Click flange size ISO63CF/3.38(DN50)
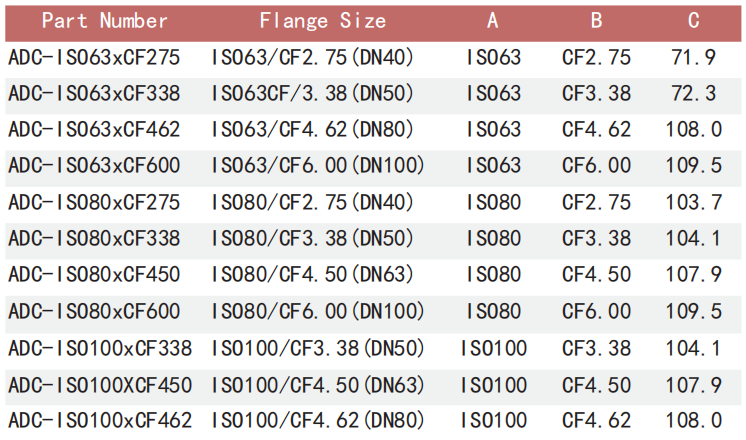 312,94
